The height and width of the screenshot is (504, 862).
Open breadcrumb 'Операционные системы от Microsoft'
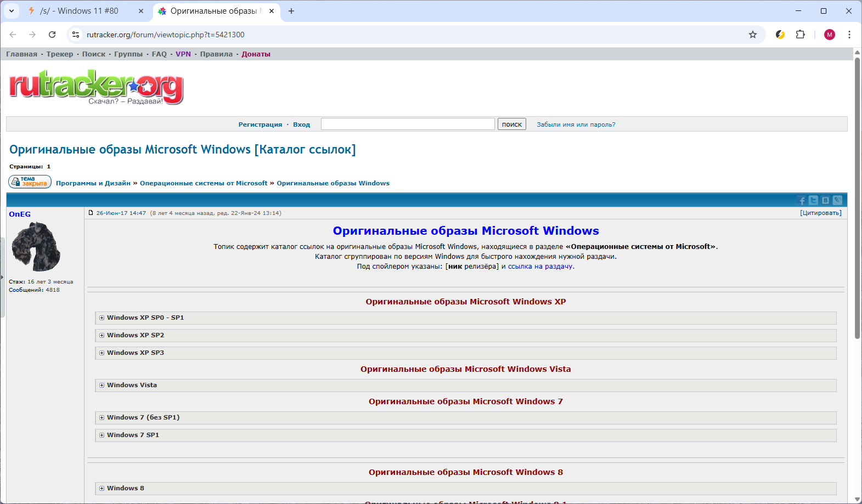tap(204, 183)
